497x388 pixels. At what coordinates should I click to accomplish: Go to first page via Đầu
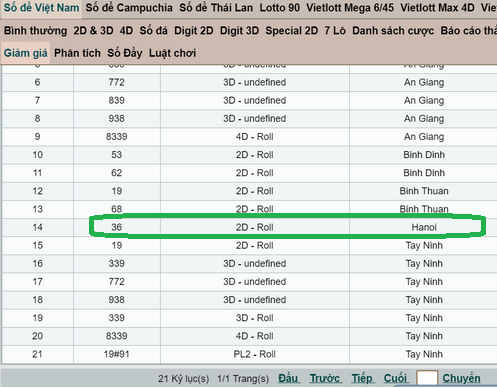pyautogui.click(x=288, y=378)
